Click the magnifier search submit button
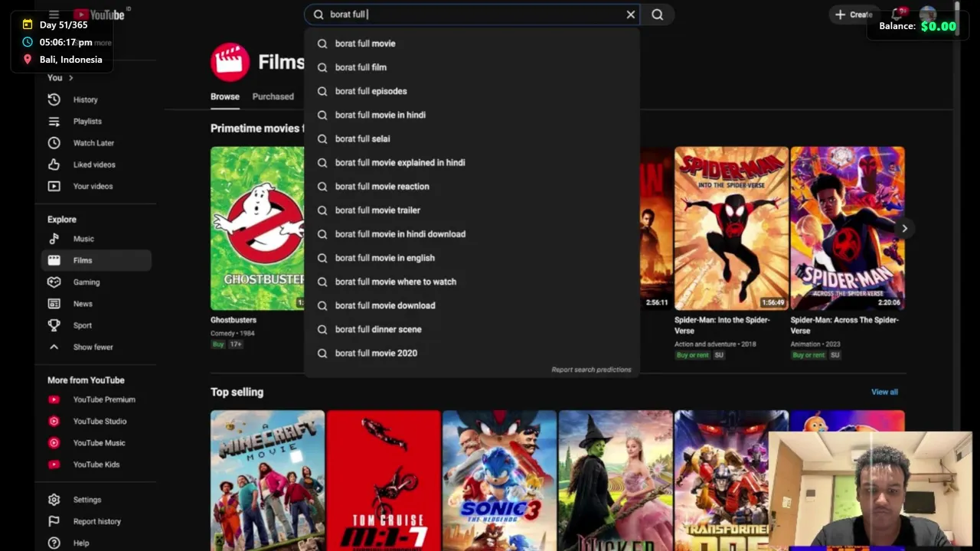The height and width of the screenshot is (551, 980). point(657,15)
